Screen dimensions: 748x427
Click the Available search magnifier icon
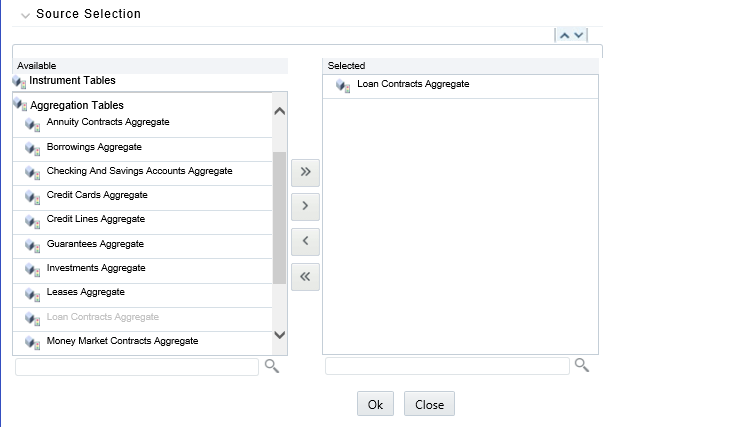pyautogui.click(x=272, y=366)
